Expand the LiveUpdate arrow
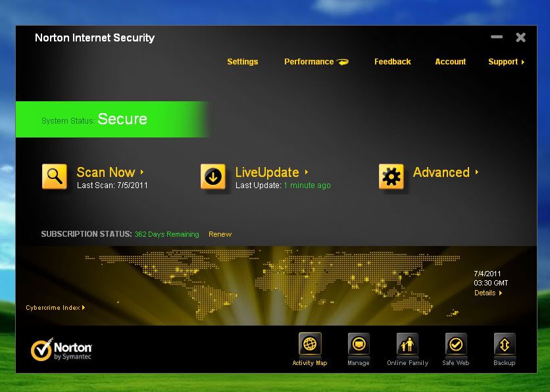Image resolution: width=550 pixels, height=392 pixels. tap(306, 172)
